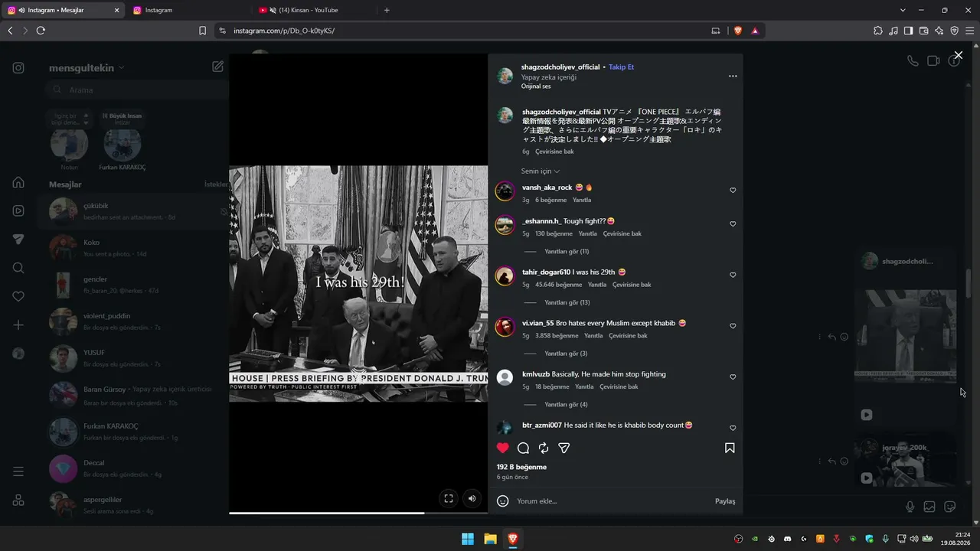Translate the post caption via 'Çevirisine bak'
The width and height of the screenshot is (980, 551).
[x=554, y=152]
